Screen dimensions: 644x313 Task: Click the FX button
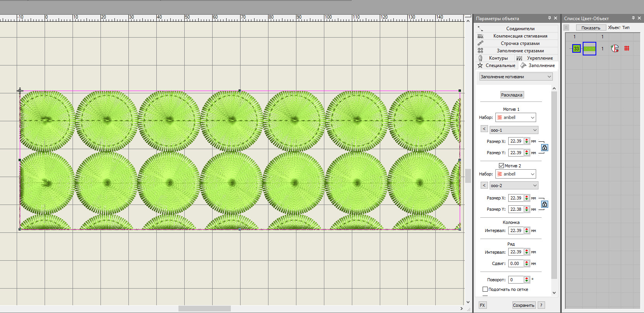point(482,305)
